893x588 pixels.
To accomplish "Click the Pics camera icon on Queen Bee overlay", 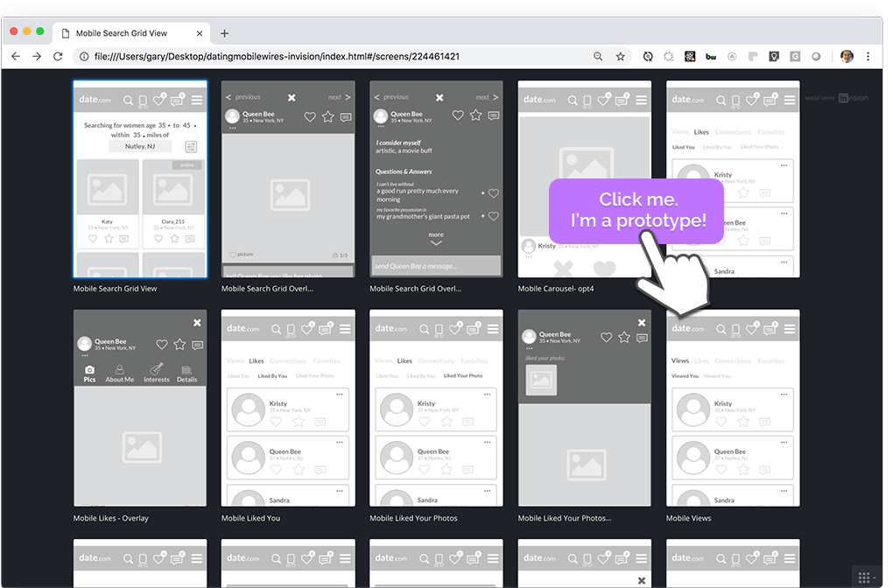I will (89, 370).
